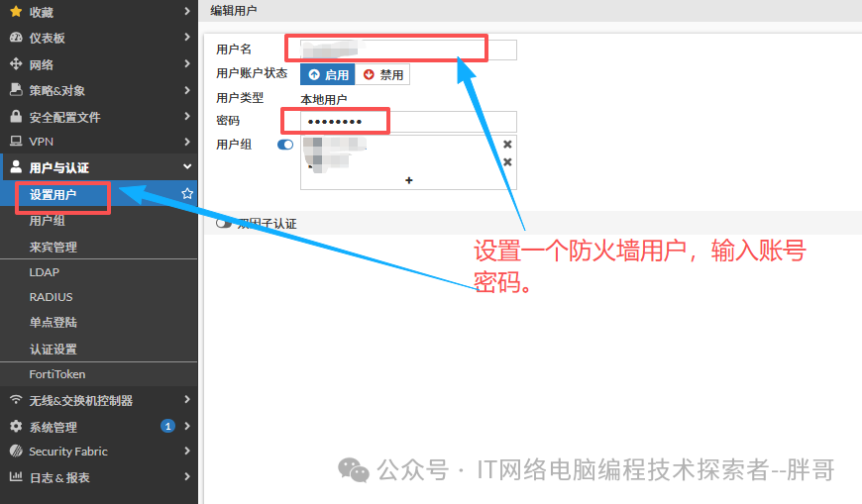862x504 pixels.
Task: Set account status to 禁用
Action: point(382,74)
